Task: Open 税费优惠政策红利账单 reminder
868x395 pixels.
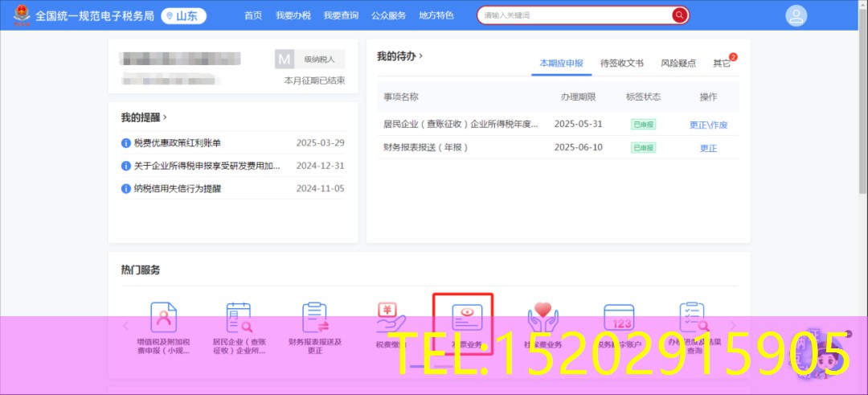Action: click(177, 143)
